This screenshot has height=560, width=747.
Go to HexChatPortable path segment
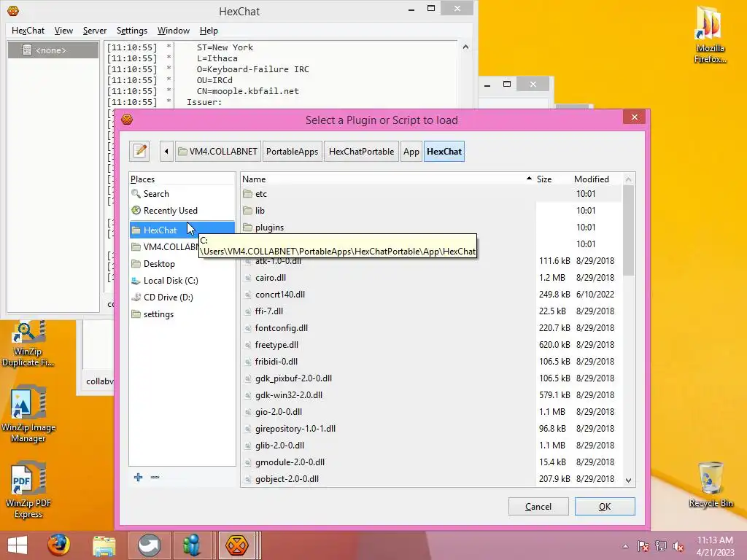coord(361,152)
